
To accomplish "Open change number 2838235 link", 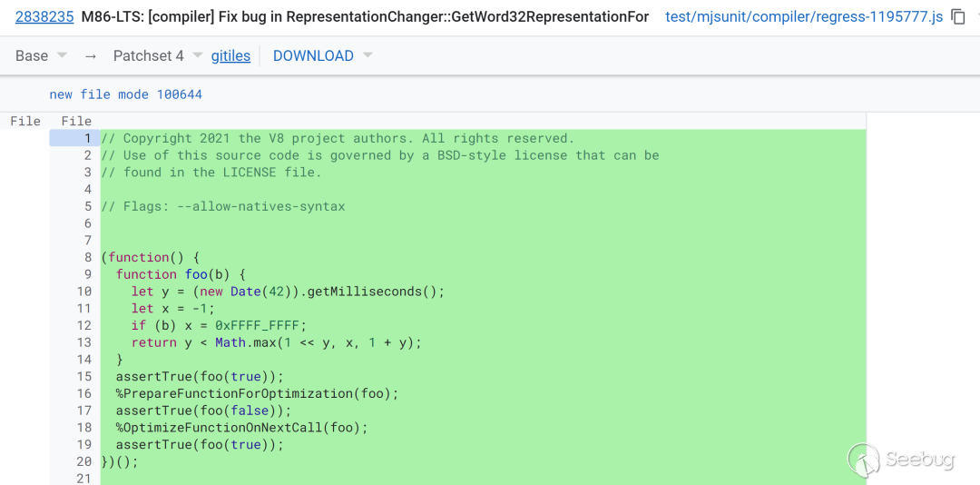I will 44,16.
